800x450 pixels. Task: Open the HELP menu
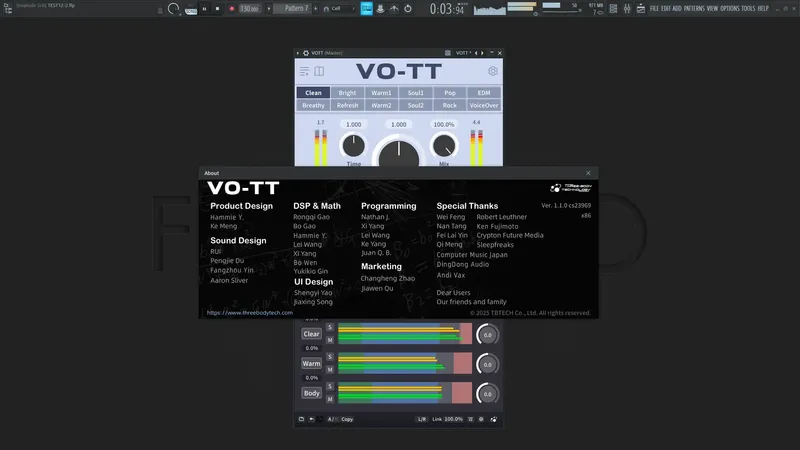(x=763, y=9)
